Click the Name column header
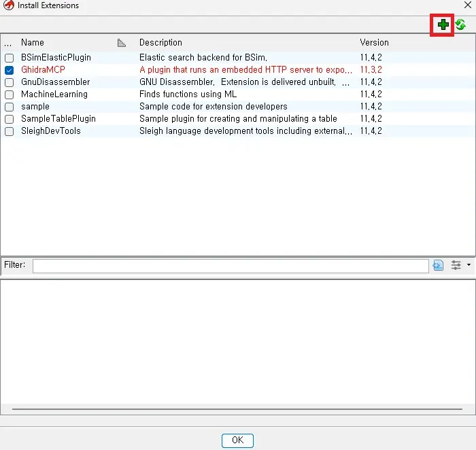Viewport: 476px width, 450px height. (33, 43)
